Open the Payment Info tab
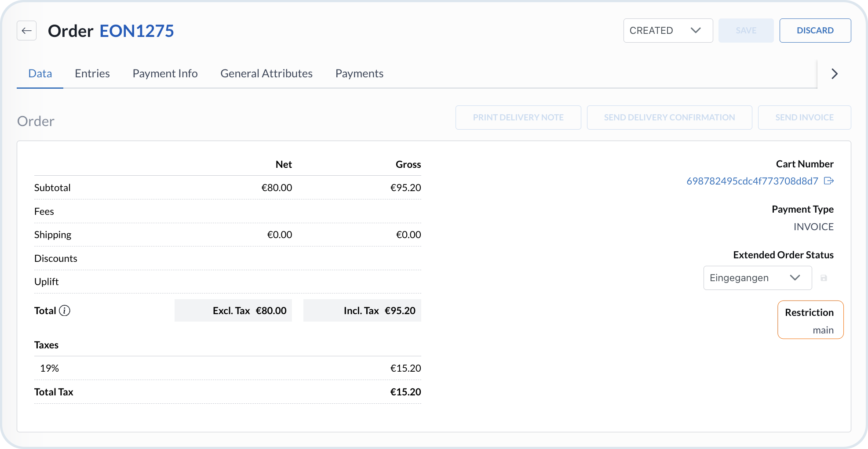 (x=165, y=73)
